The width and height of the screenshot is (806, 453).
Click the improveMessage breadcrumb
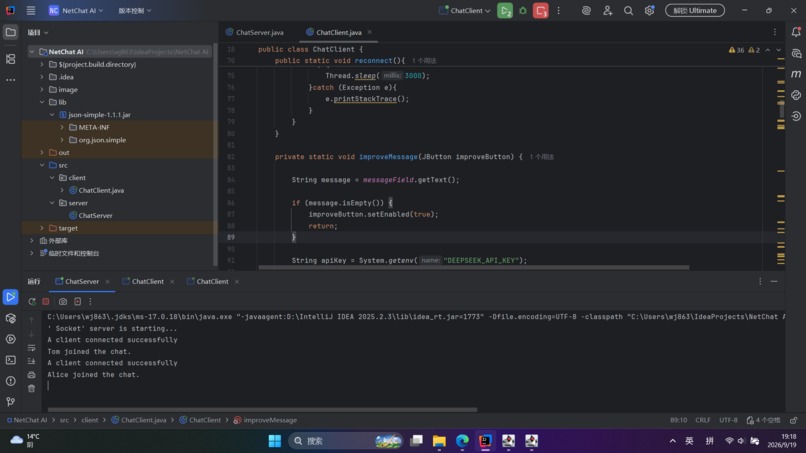point(265,420)
